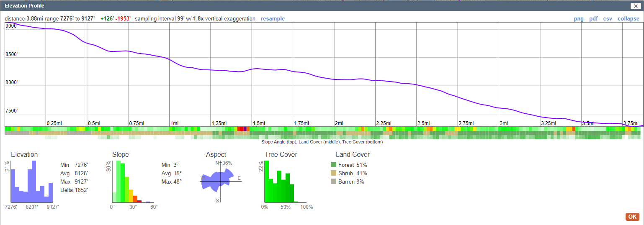Click the Slope histogram chart
The image size is (644, 225).
tap(133, 182)
